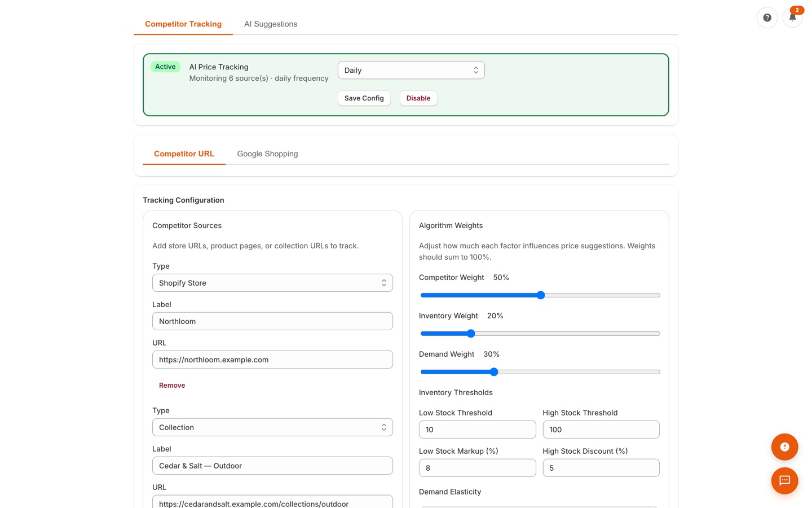Click the 'Tracking Configuration' heading
Viewport: 812px width, 508px height.
click(x=183, y=200)
